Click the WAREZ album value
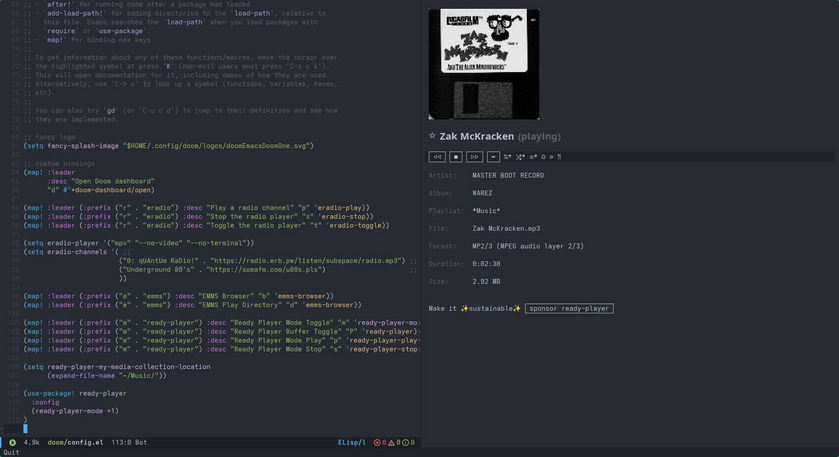 point(482,193)
